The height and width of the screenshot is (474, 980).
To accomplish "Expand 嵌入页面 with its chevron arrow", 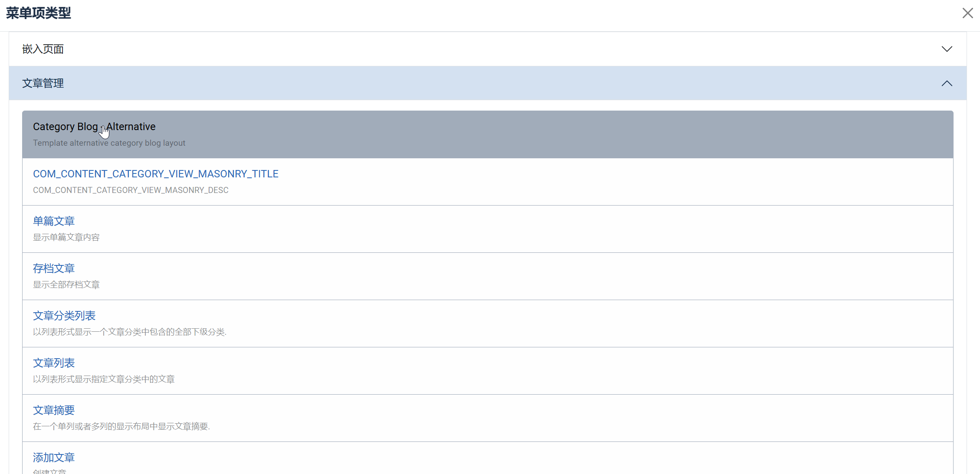I will click(x=947, y=49).
